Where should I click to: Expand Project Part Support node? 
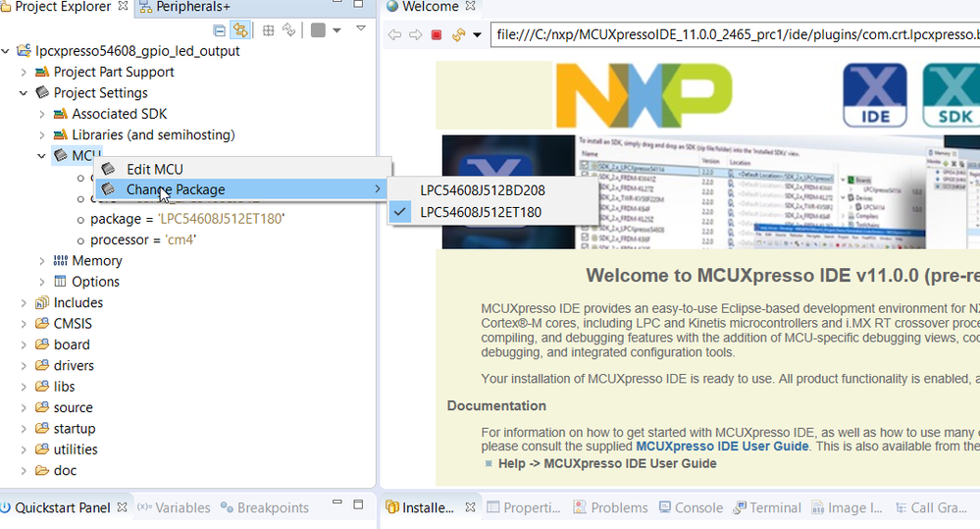24,72
